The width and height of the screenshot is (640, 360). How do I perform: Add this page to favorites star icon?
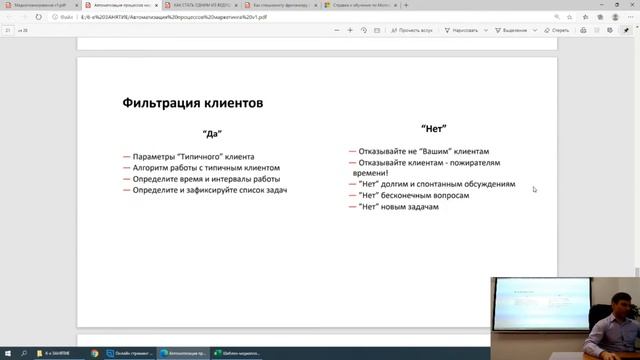(x=569, y=17)
